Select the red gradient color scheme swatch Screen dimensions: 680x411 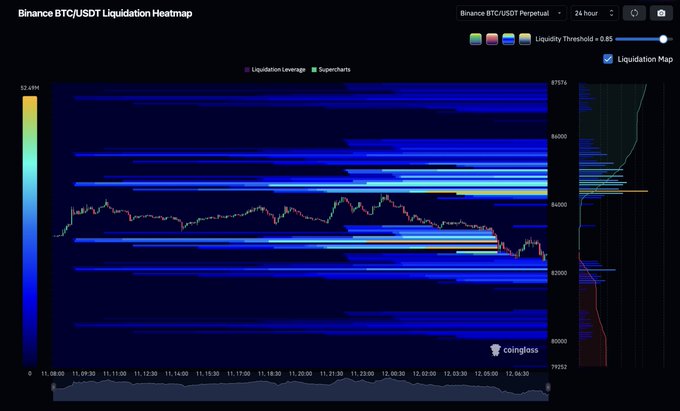tap(492, 39)
